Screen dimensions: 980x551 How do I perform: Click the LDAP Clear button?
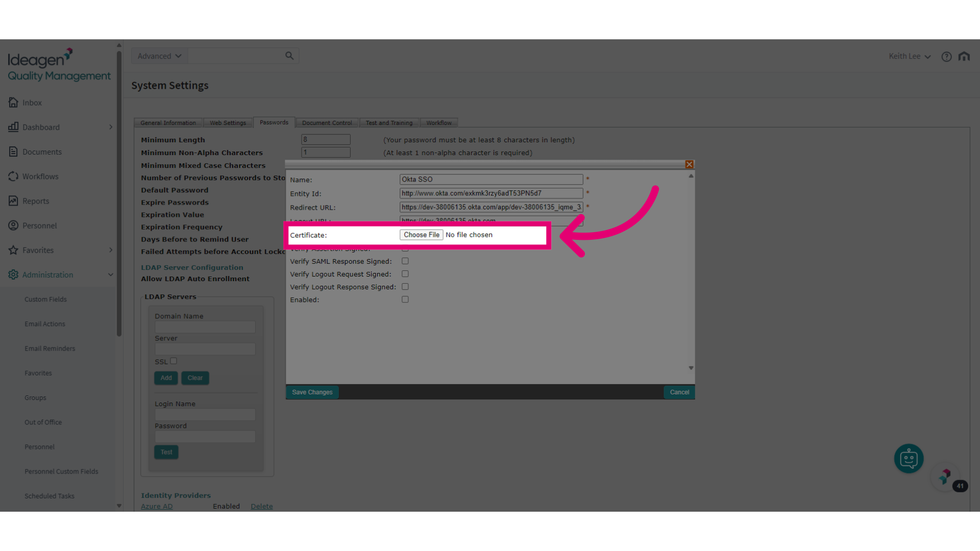[195, 378]
